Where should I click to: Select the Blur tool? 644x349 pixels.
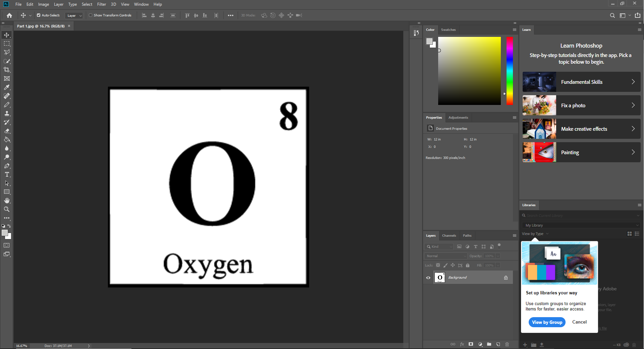click(7, 148)
